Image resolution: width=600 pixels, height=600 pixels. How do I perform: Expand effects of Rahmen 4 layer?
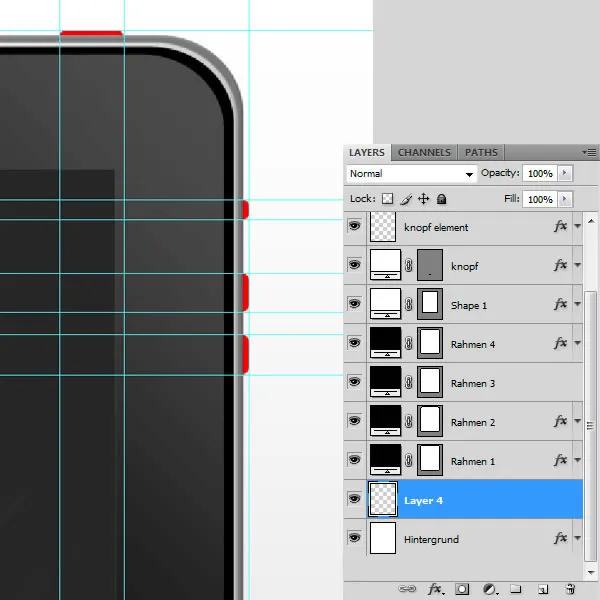coord(577,343)
